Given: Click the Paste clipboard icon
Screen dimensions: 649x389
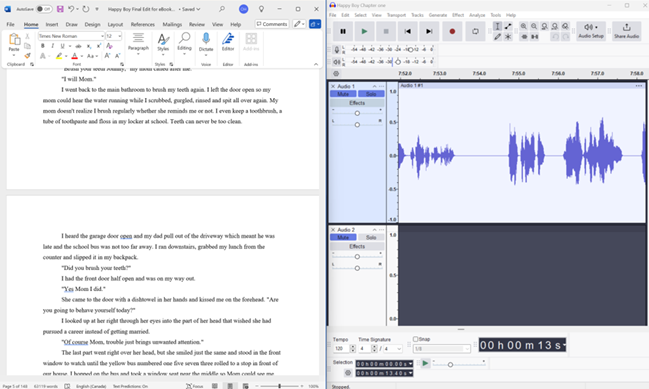Looking at the screenshot, I should coord(14,39).
